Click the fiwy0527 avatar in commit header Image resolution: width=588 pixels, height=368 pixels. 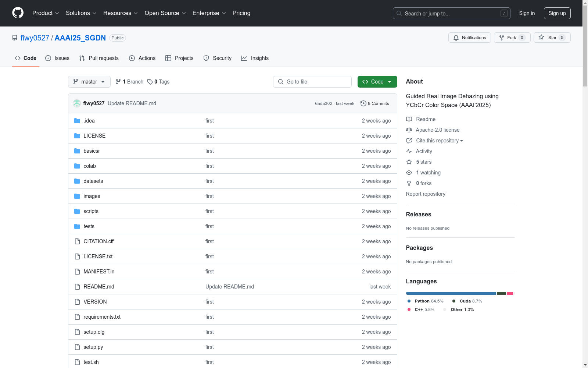[77, 103]
